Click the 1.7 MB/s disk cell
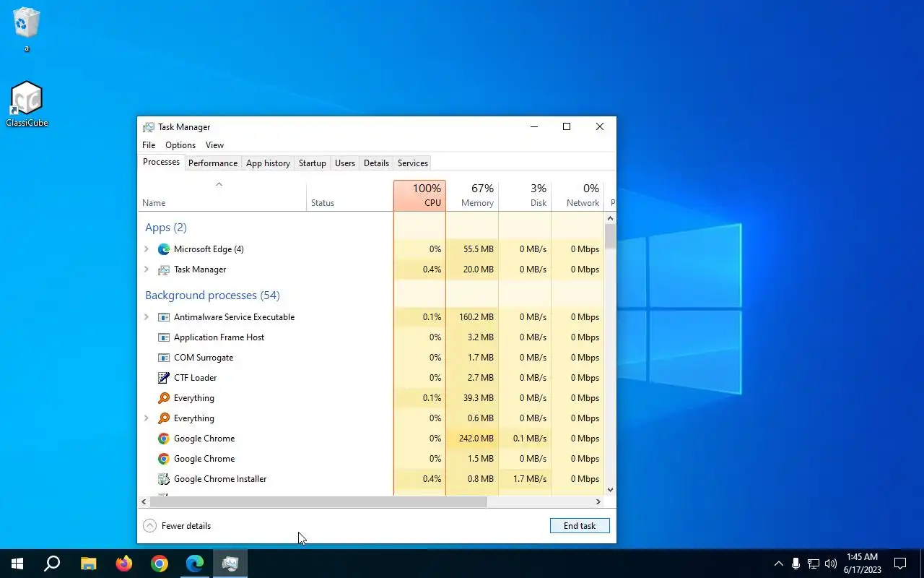Screen dimensions: 924x578 pos(525,479)
